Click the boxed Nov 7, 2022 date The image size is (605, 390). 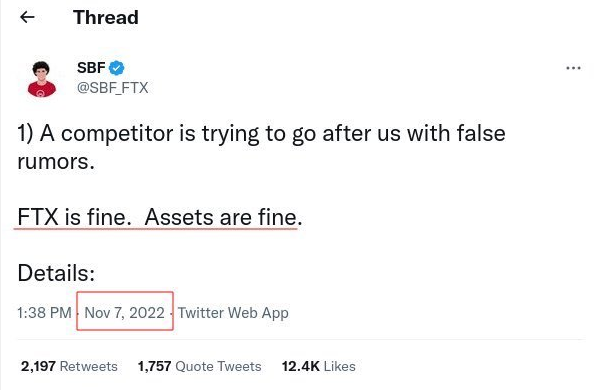[x=125, y=312]
